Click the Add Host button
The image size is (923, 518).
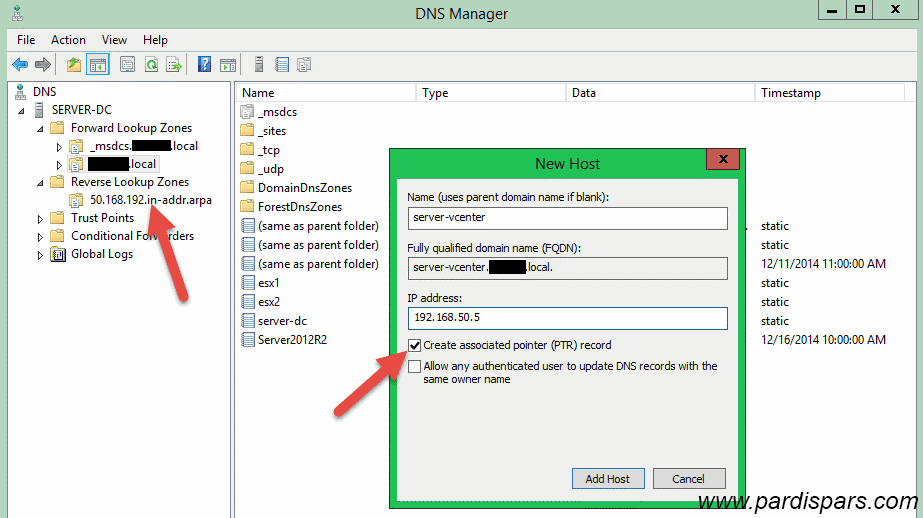pyautogui.click(x=607, y=479)
